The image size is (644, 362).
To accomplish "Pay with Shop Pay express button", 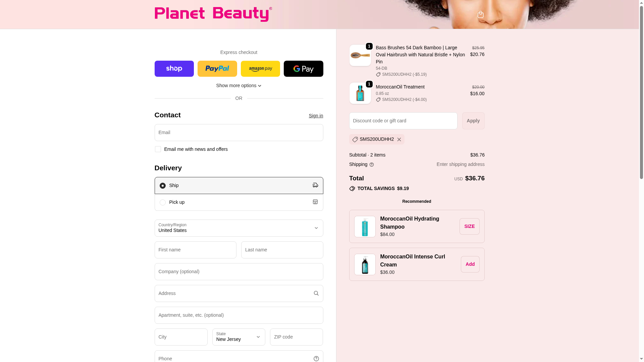I will [x=174, y=69].
